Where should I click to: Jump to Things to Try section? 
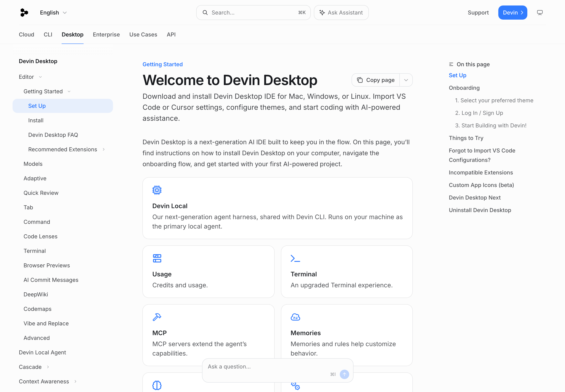(x=466, y=138)
